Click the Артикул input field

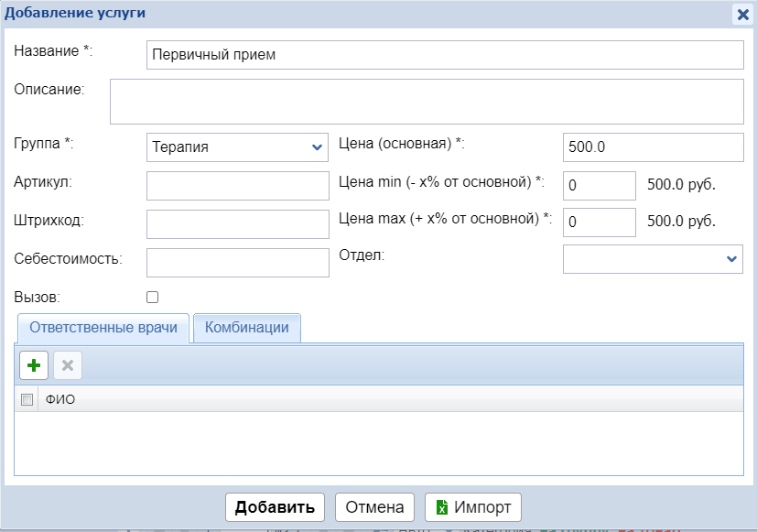pyautogui.click(x=237, y=186)
